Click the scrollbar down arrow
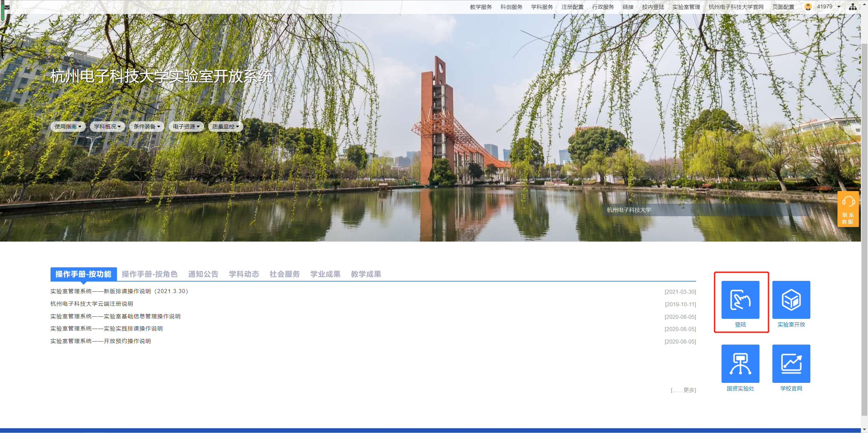Viewport: 868px width, 433px height. coord(864,429)
